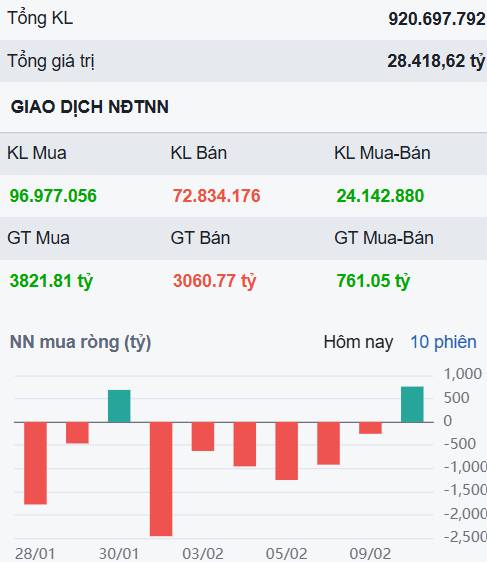
Task: Click the Tổng KL label
Action: click(40, 19)
